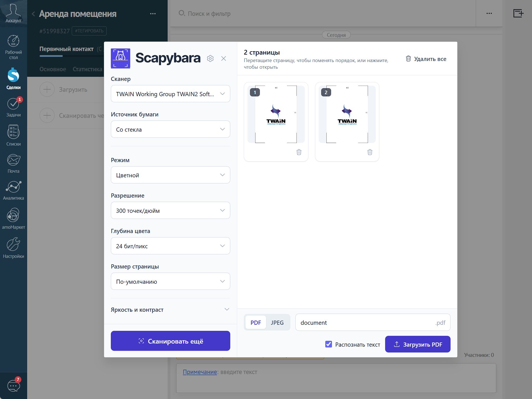
Task: Open the Account avatar in sidebar
Action: coord(13,13)
